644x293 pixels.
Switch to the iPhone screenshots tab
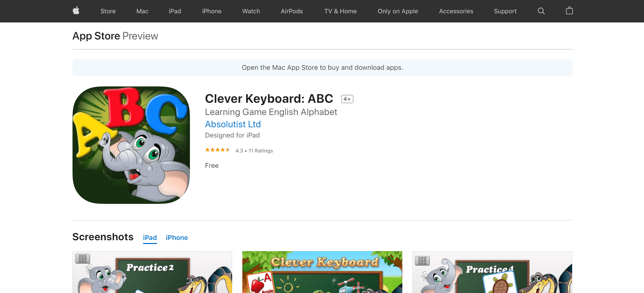click(x=177, y=238)
